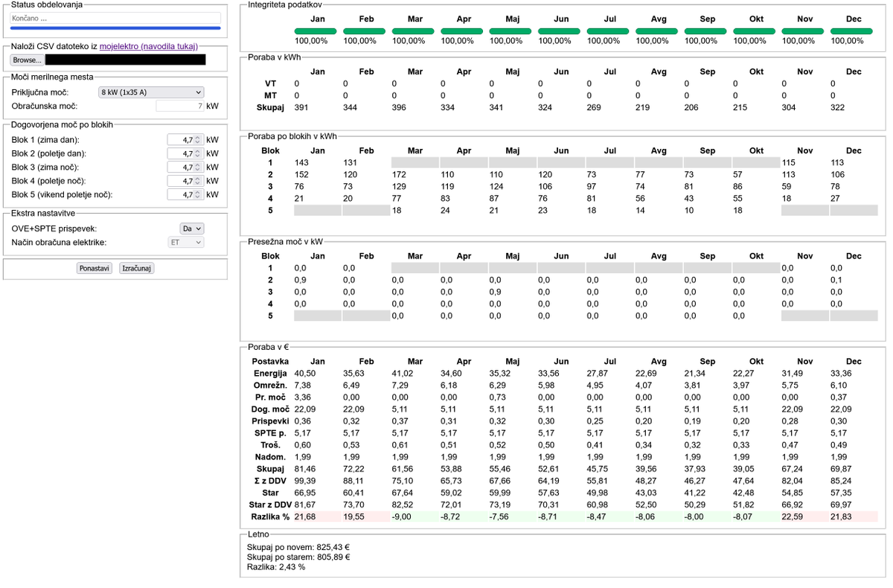The height and width of the screenshot is (588, 893).
Task: Click Star z DDV value 69,97 for Dec
Action: pyautogui.click(x=841, y=505)
